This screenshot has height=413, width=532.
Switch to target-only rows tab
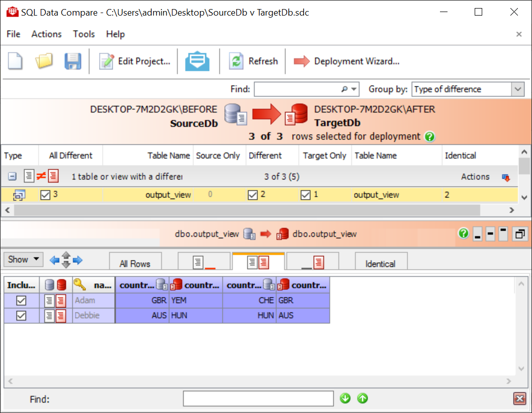pos(312,262)
